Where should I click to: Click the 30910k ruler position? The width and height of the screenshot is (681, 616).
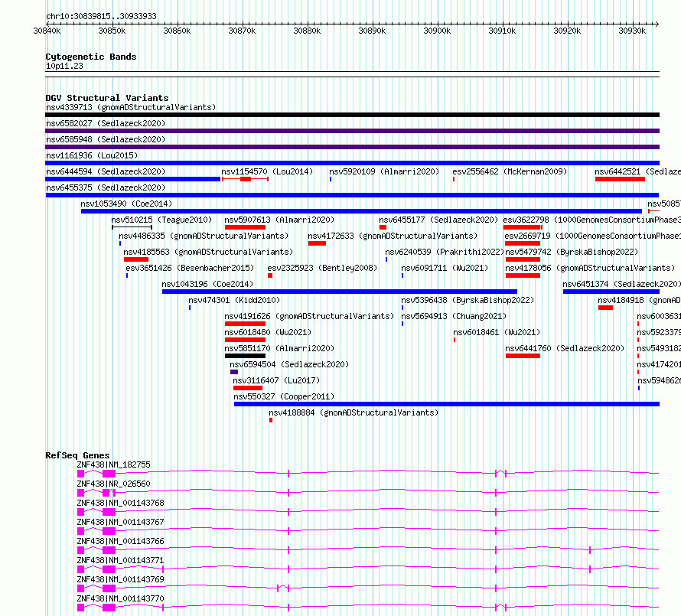pos(502,31)
